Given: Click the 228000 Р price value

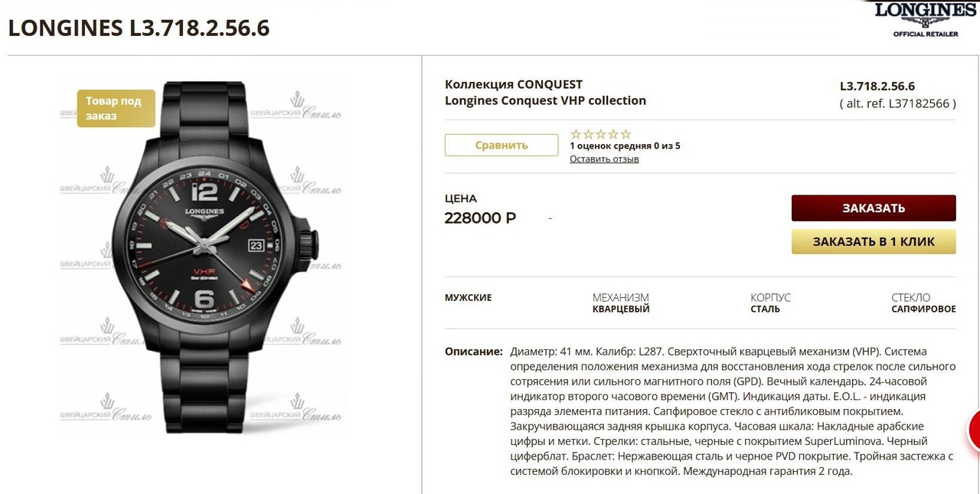Looking at the screenshot, I should (x=480, y=218).
